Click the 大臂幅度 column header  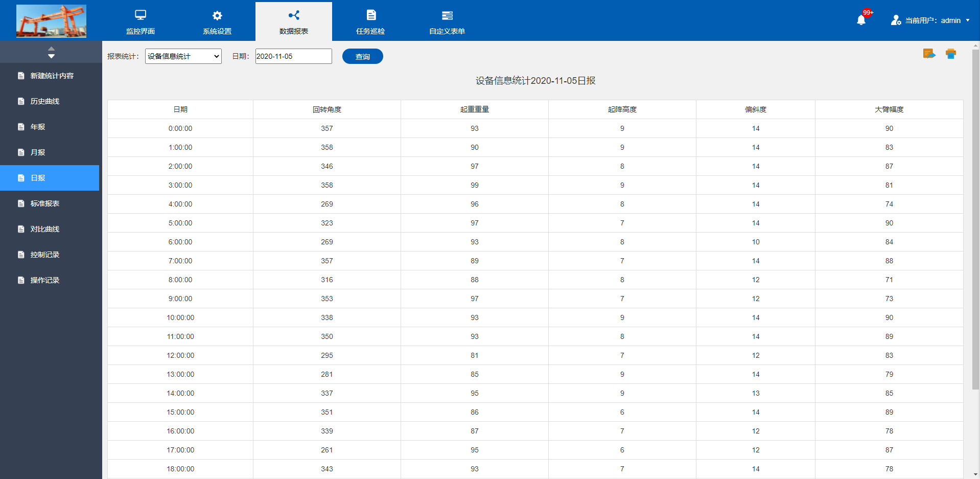(x=889, y=109)
